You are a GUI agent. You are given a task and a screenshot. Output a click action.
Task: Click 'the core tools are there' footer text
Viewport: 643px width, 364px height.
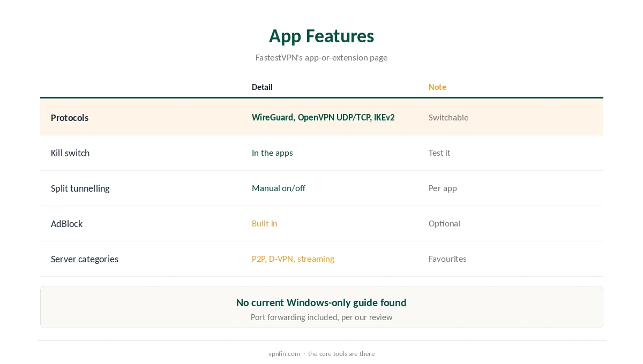pyautogui.click(x=341, y=354)
